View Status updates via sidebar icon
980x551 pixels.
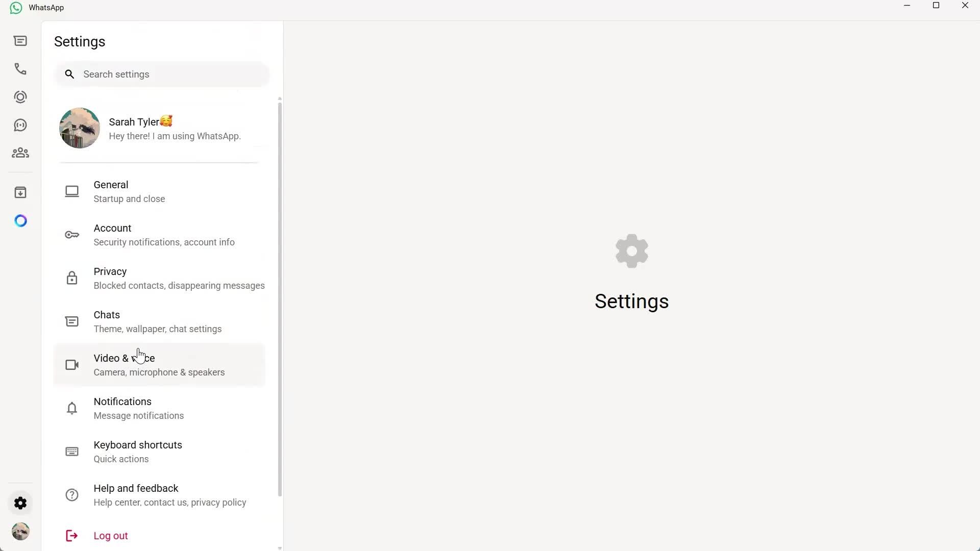tap(20, 97)
